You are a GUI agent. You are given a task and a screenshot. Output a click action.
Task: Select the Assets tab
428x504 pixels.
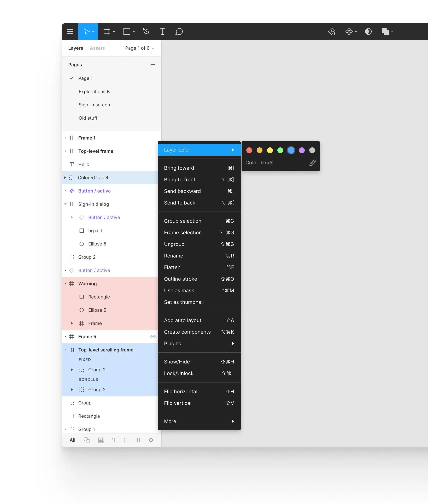97,48
